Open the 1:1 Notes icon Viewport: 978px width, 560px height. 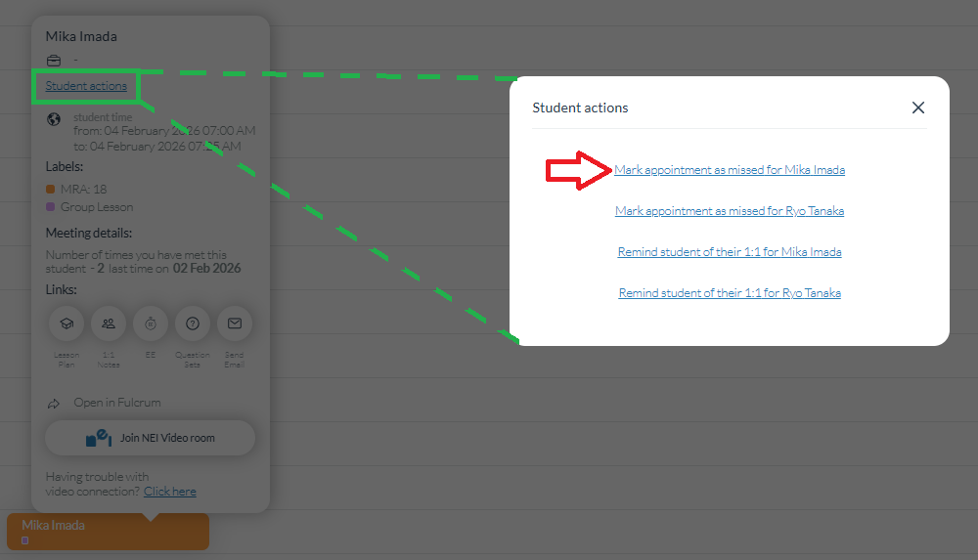[x=109, y=323]
